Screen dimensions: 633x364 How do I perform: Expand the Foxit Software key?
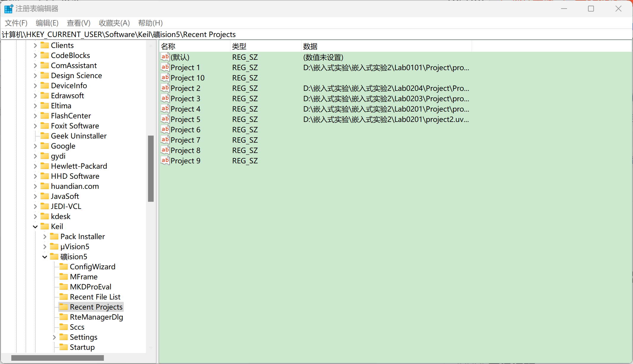click(35, 126)
